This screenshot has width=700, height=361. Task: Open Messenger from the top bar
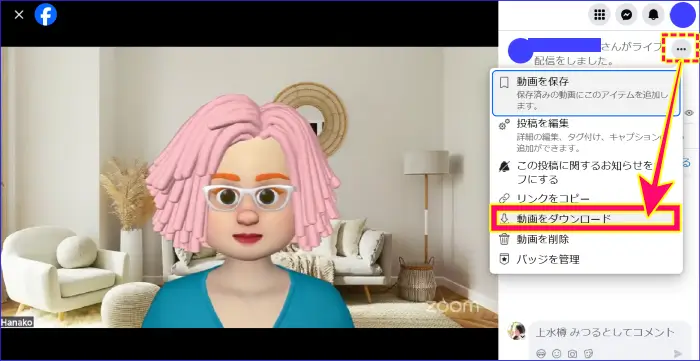[x=626, y=15]
